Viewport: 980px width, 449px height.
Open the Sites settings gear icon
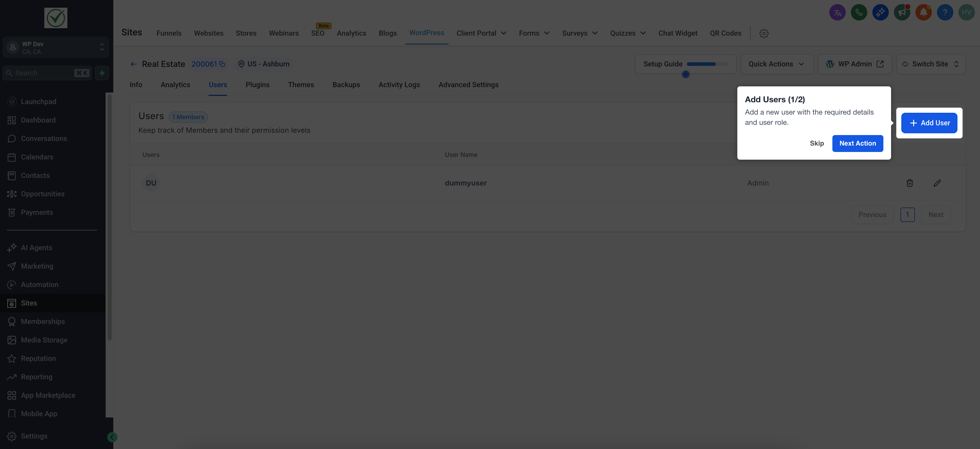(x=763, y=34)
